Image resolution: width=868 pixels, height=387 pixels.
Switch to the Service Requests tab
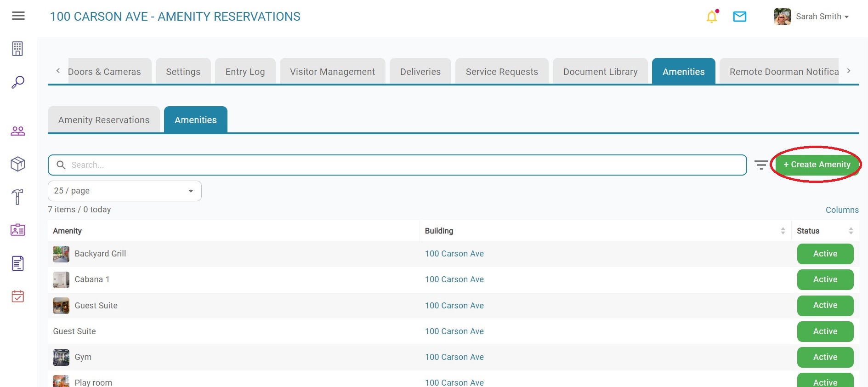pyautogui.click(x=502, y=72)
